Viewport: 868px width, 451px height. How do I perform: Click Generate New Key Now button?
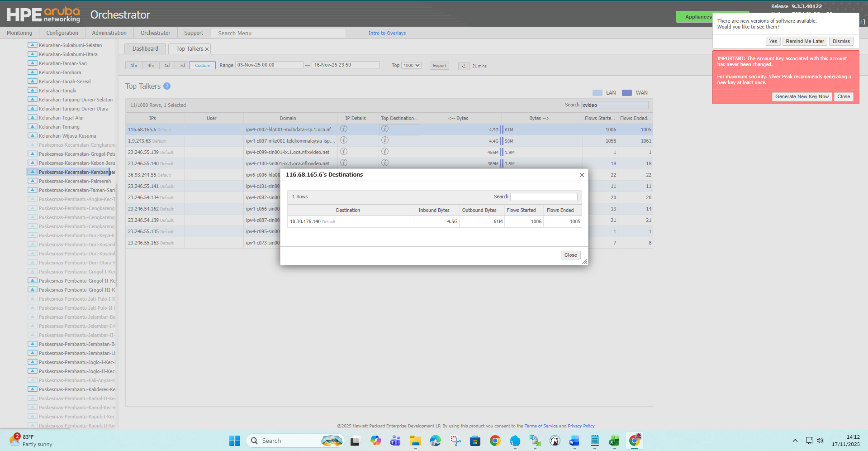802,97
